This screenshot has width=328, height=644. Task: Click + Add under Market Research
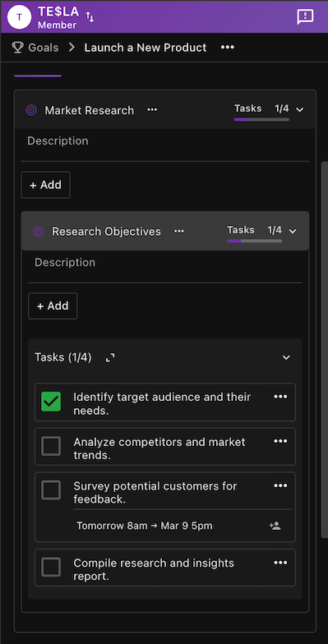[46, 185]
